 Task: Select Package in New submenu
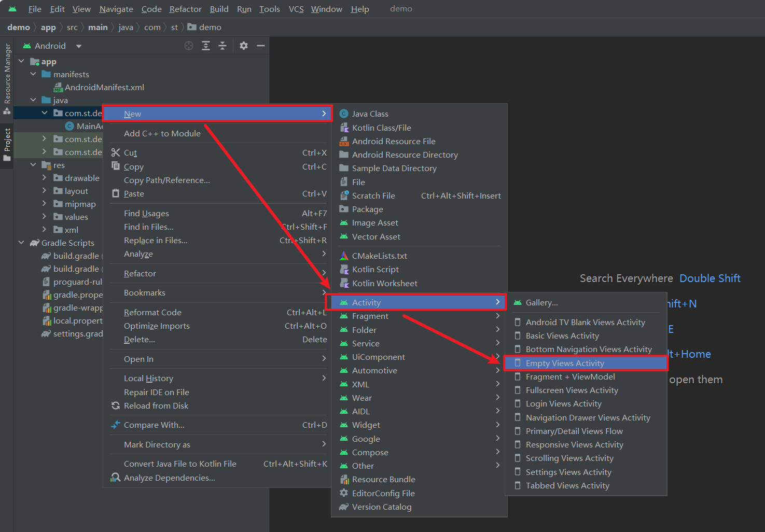(419, 209)
